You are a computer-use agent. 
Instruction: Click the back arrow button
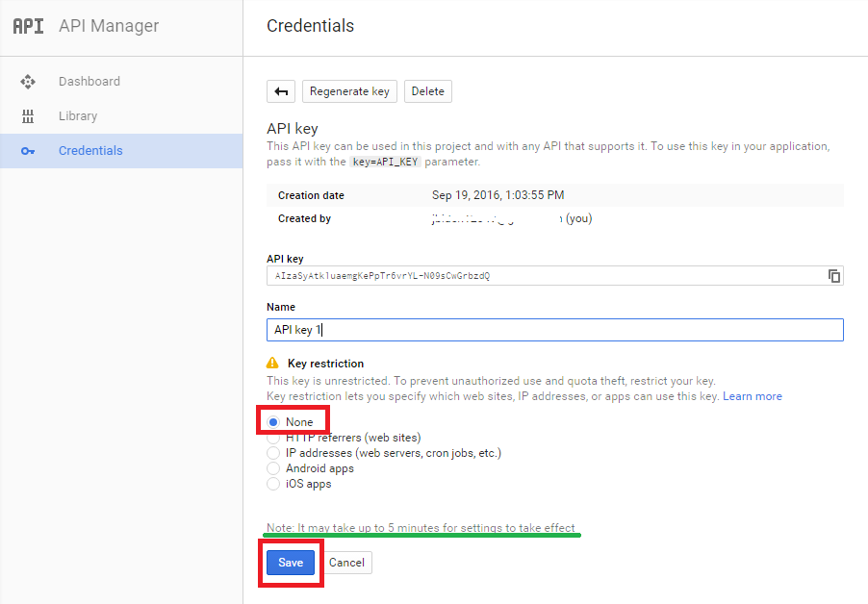(281, 91)
